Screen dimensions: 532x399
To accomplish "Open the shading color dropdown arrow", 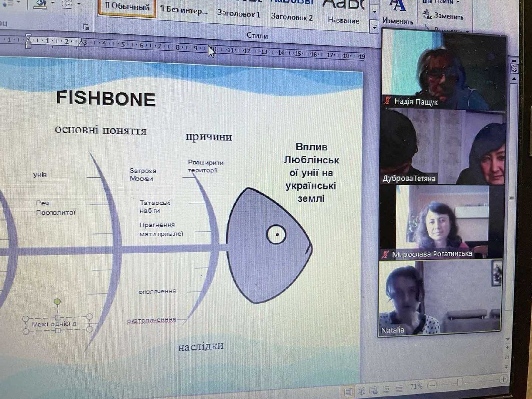I will click(x=53, y=3).
